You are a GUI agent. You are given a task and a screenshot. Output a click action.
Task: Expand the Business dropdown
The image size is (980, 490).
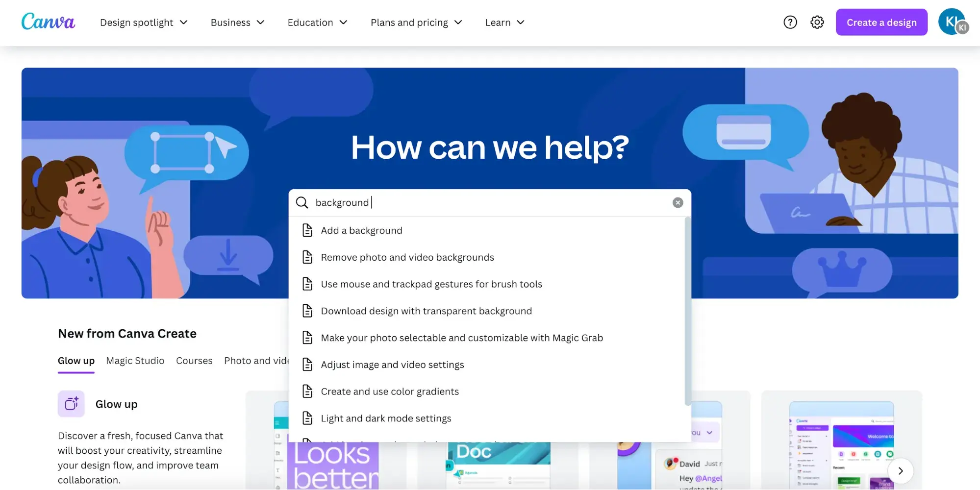237,23
